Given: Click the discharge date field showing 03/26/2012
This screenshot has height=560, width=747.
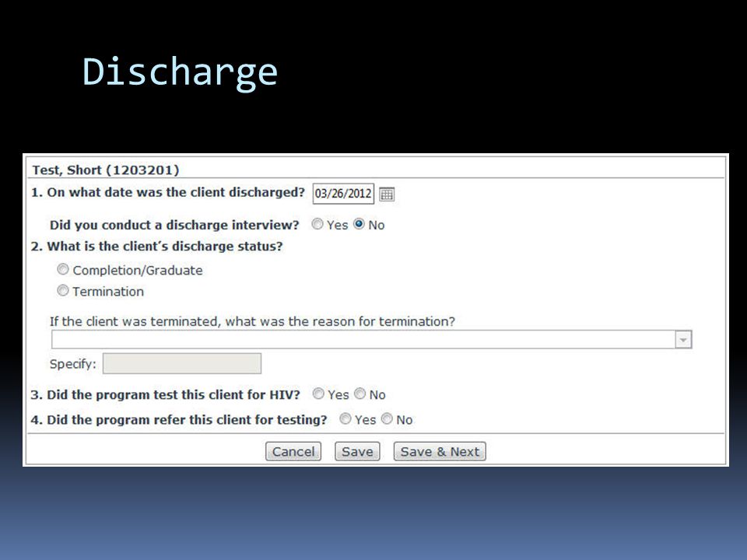Looking at the screenshot, I should tap(343, 194).
